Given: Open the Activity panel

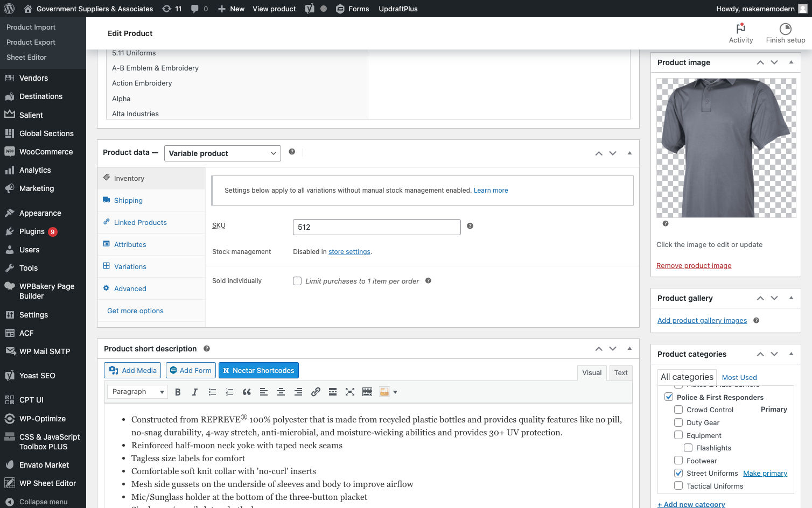Looking at the screenshot, I should coord(741,33).
